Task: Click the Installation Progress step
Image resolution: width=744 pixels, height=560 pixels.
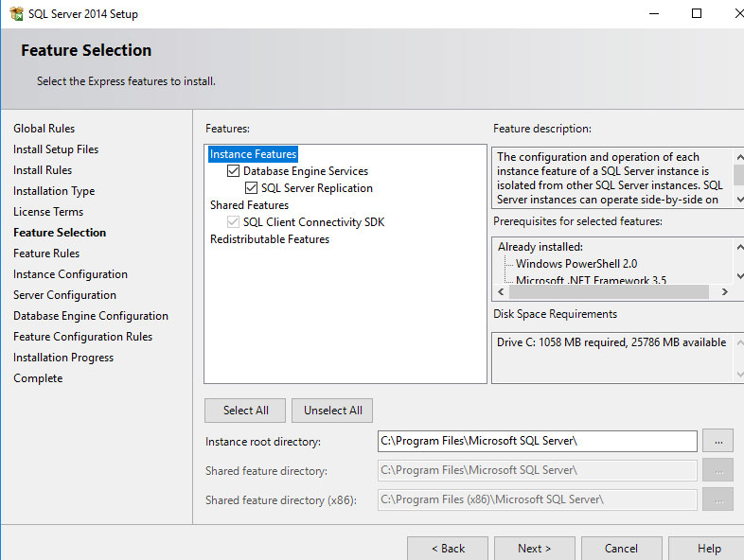Action: (x=63, y=358)
